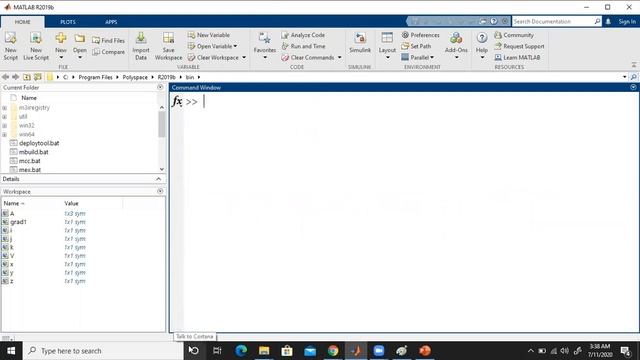Screen dimensions: 640x360
Task: Launch Simulink
Action: pyautogui.click(x=360, y=43)
